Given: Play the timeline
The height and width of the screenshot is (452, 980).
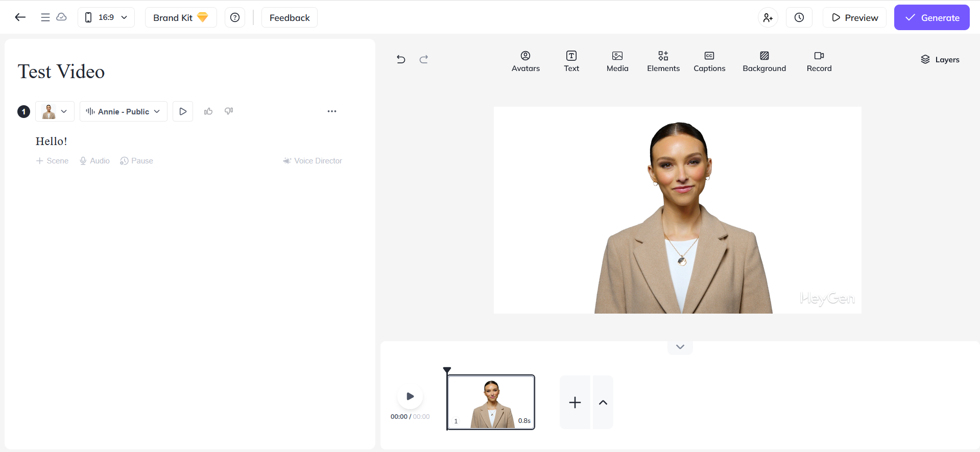Looking at the screenshot, I should pyautogui.click(x=410, y=396).
